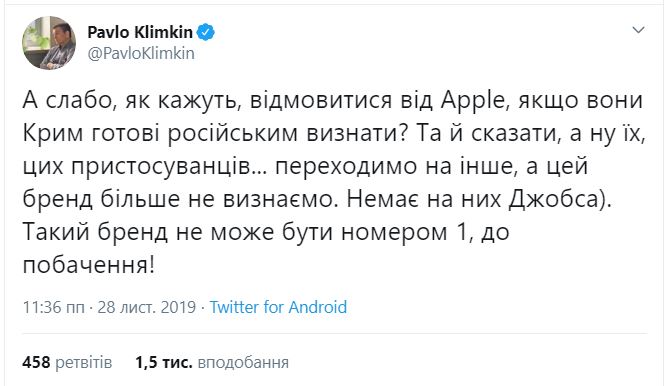666x386 pixels.
Task: Click the 11:36 пп timestamp
Action: 54,307
